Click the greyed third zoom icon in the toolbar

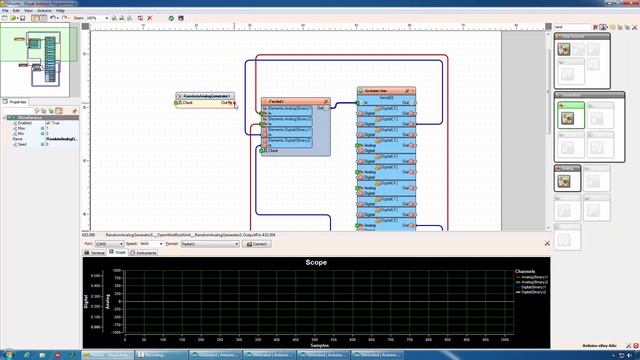[x=129, y=18]
